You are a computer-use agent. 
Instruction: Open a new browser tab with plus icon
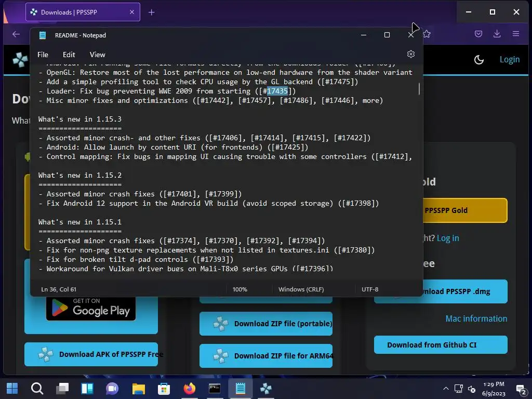tap(151, 12)
